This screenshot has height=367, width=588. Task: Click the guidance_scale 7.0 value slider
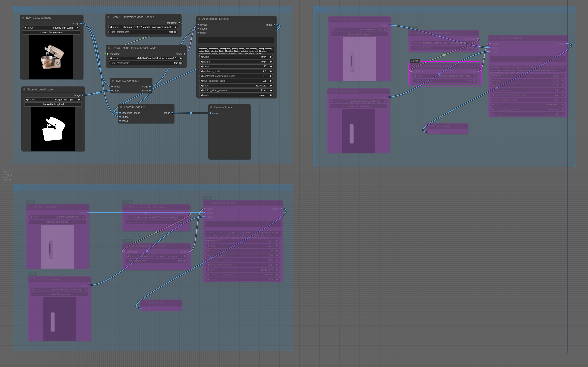pyautogui.click(x=236, y=71)
